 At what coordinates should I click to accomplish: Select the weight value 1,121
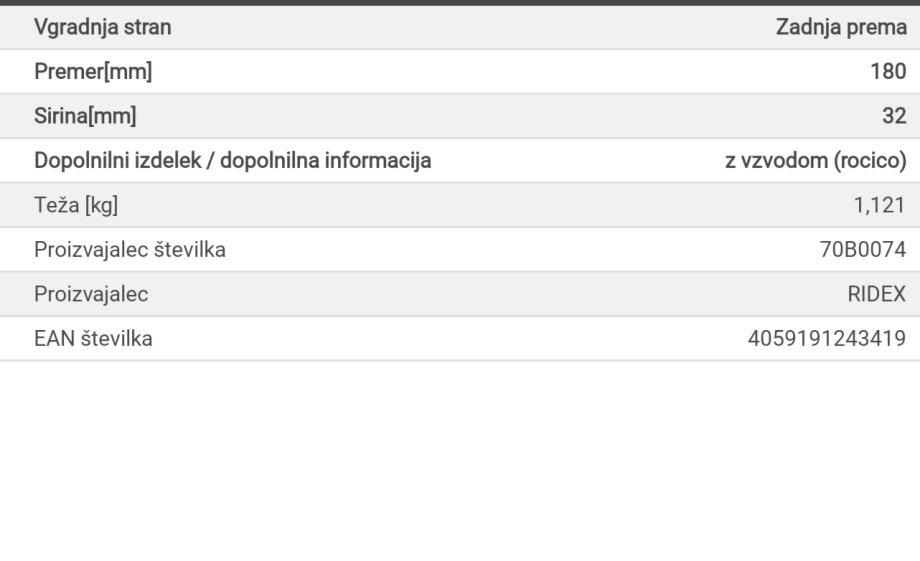pyautogui.click(x=881, y=205)
